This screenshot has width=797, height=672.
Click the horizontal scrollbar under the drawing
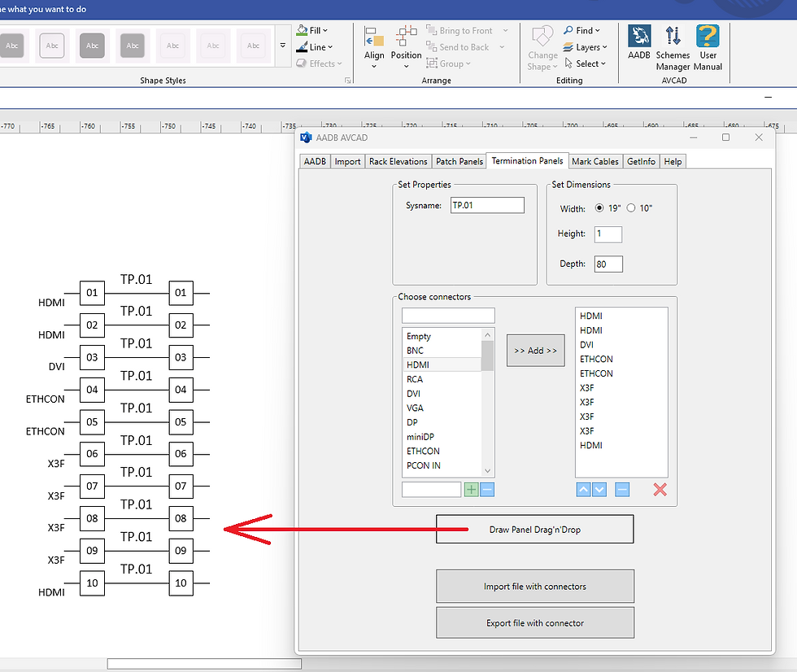[204, 663]
